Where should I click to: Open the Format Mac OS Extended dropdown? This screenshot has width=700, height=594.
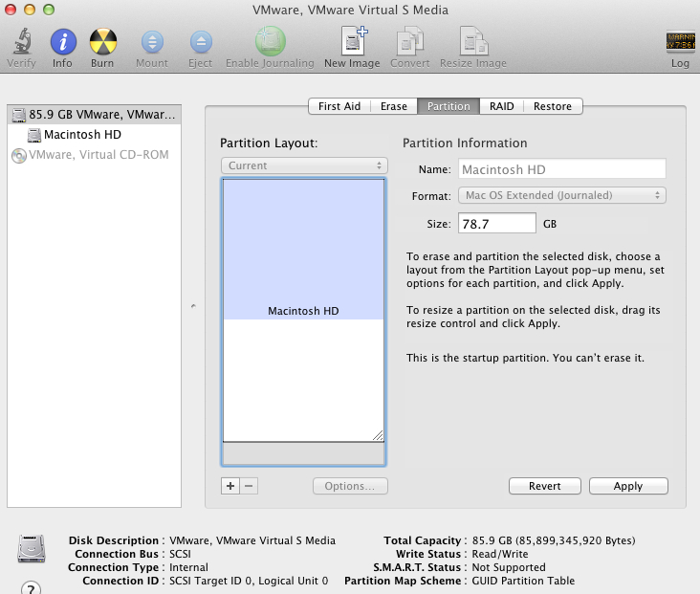(562, 195)
